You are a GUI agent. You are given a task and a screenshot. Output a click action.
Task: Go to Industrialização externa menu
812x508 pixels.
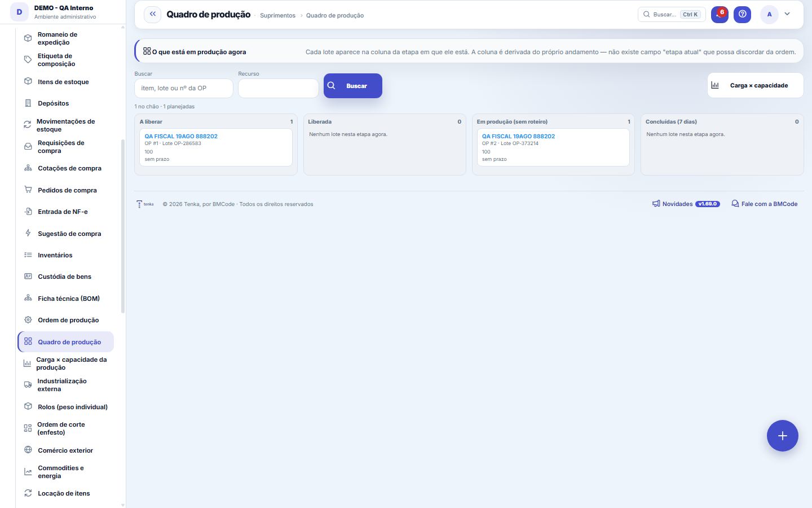point(65,385)
